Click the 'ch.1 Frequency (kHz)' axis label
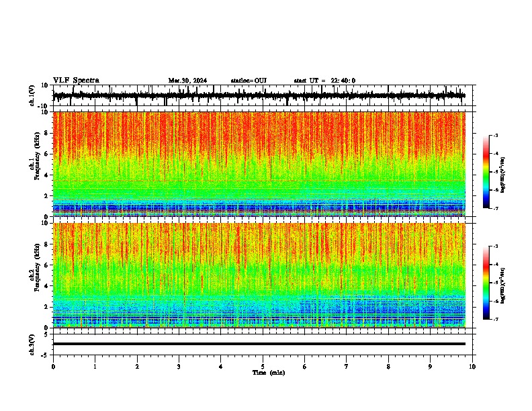Image resolution: width=532 pixels, height=411 pixels. pos(34,156)
